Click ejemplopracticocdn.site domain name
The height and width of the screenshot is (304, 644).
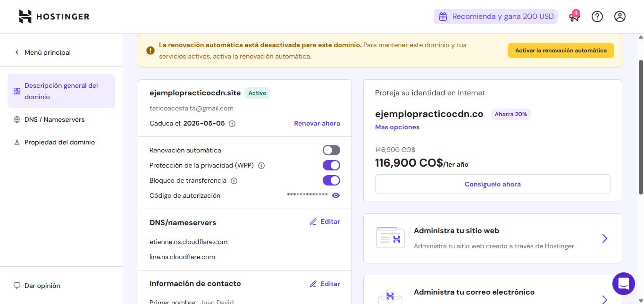click(x=195, y=93)
